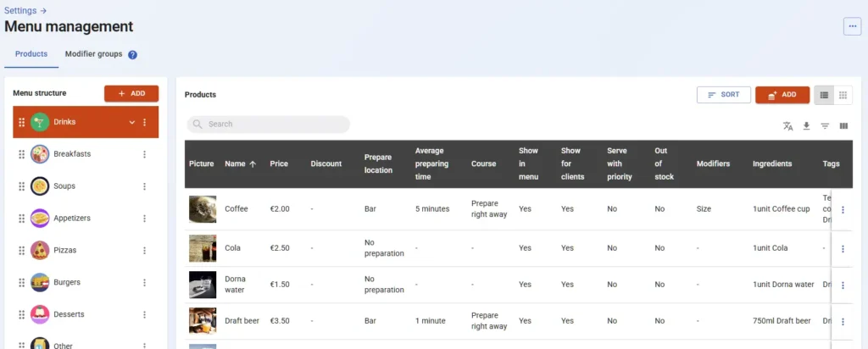The height and width of the screenshot is (349, 868).
Task: Switch products to grid view
Action: click(843, 95)
